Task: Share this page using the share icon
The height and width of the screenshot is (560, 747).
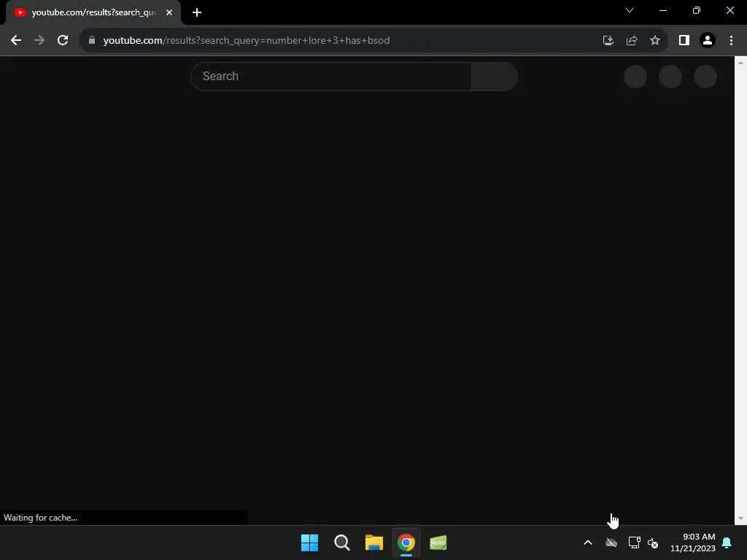Action: (x=632, y=41)
